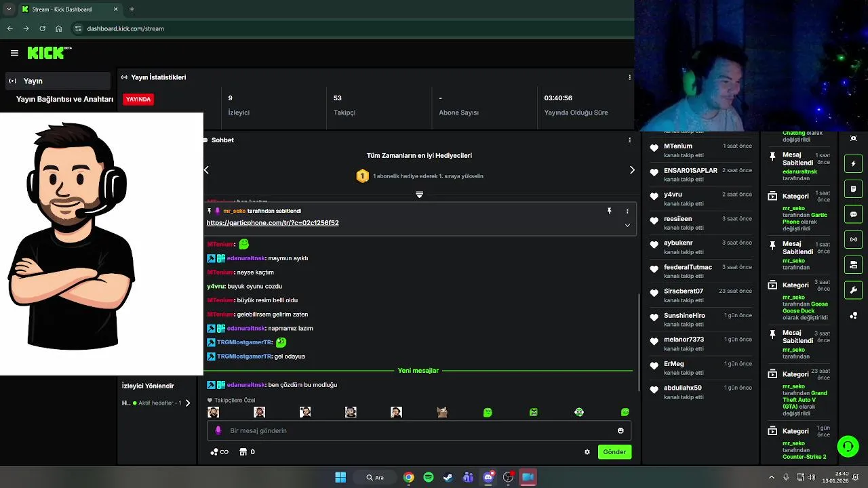Open the Windows Start menu
868x488 pixels.
pos(340,477)
